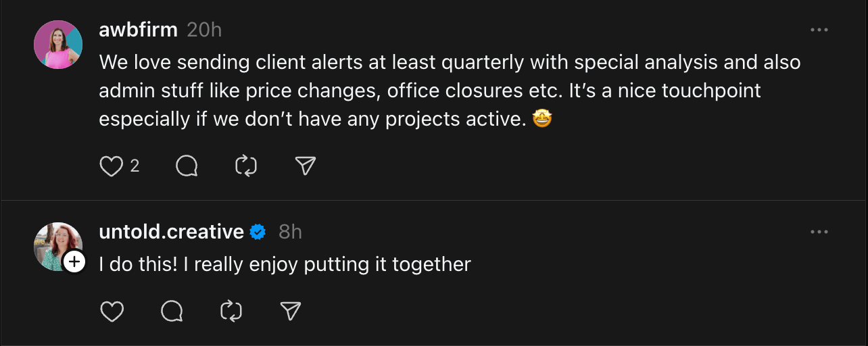View the like count 2 on awbfirm's post
Viewport: 868px width, 346px height.
coord(135,166)
